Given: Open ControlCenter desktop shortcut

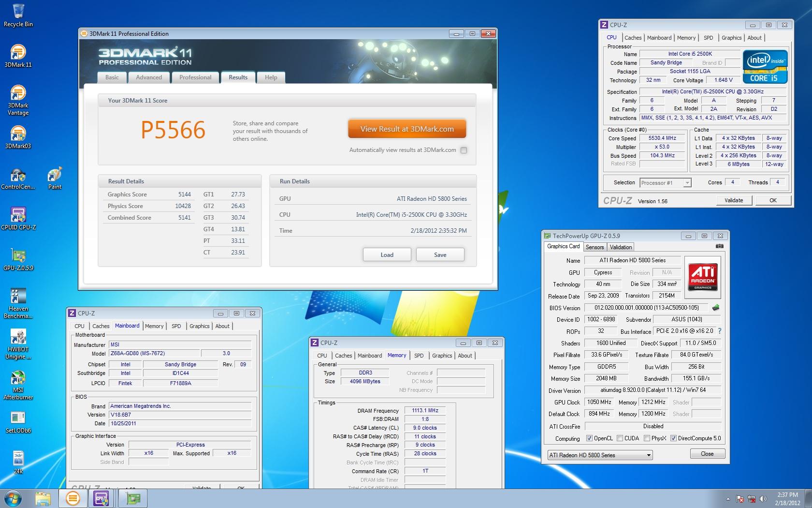Looking at the screenshot, I should pos(18,178).
